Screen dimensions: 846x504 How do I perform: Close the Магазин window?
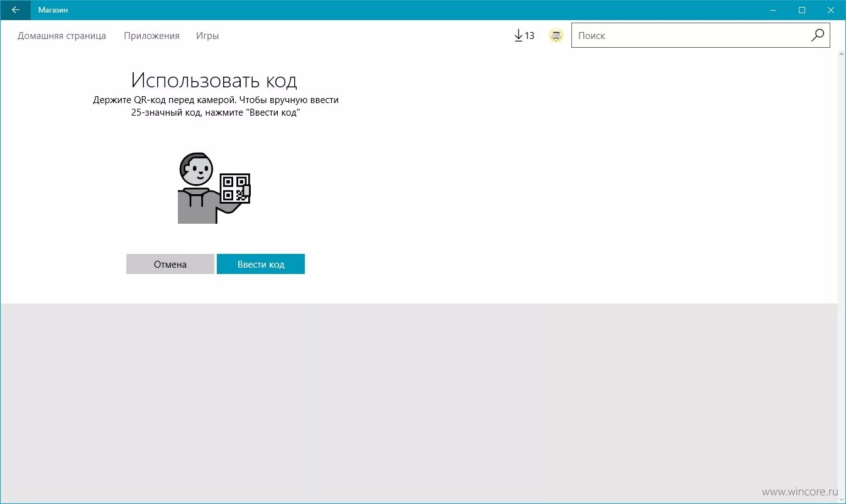831,10
